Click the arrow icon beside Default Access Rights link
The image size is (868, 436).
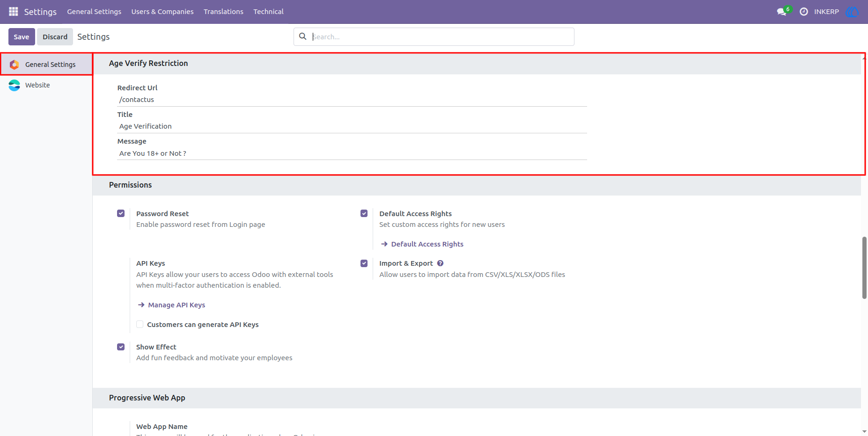pyautogui.click(x=384, y=244)
